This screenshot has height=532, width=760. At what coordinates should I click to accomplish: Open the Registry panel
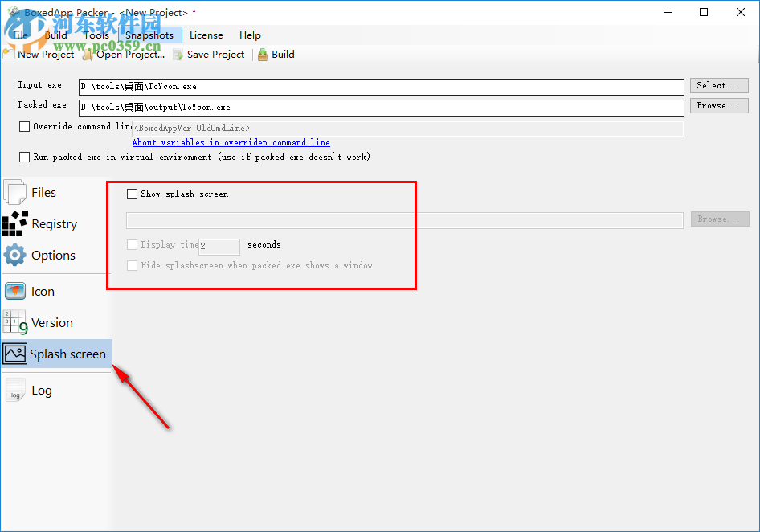[x=55, y=223]
